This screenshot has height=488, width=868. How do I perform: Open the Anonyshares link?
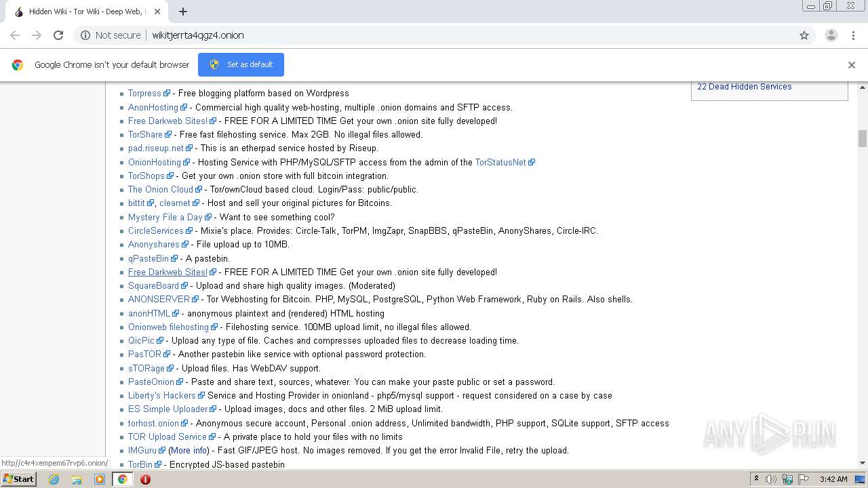[x=154, y=244]
